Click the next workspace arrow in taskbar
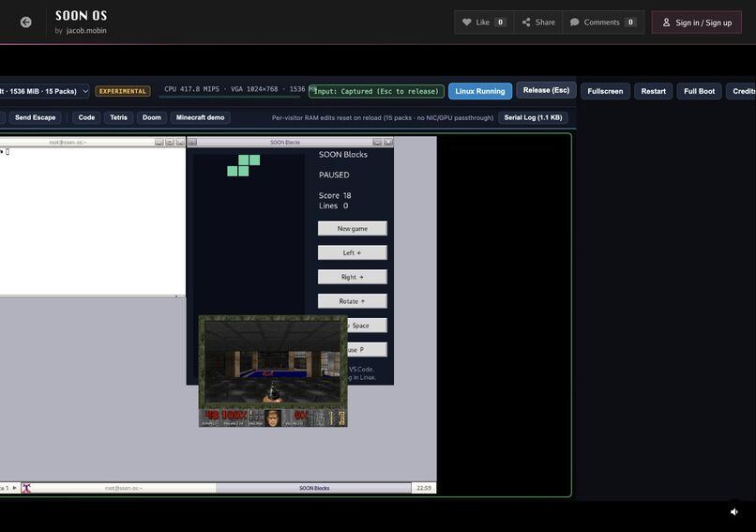The width and height of the screenshot is (756, 532). [14, 488]
